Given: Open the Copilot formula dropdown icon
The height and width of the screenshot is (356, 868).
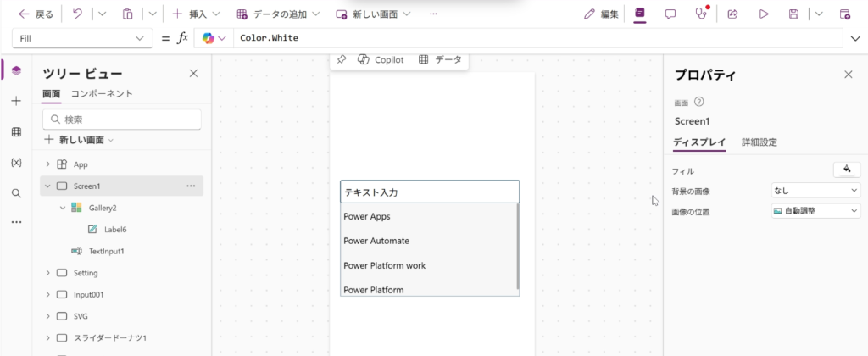Looking at the screenshot, I should coord(212,38).
